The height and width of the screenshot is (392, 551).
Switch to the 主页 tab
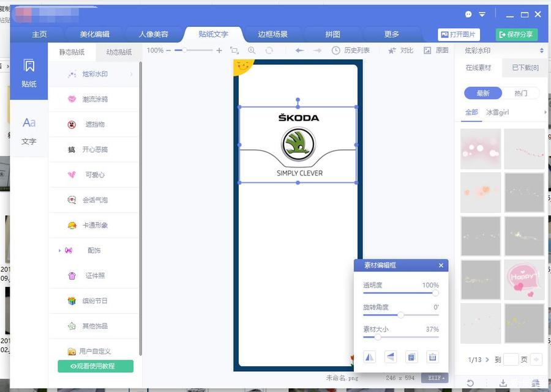(x=39, y=34)
